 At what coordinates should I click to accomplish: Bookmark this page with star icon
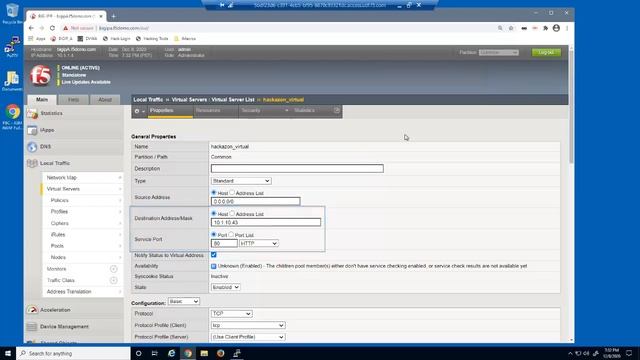[511, 28]
